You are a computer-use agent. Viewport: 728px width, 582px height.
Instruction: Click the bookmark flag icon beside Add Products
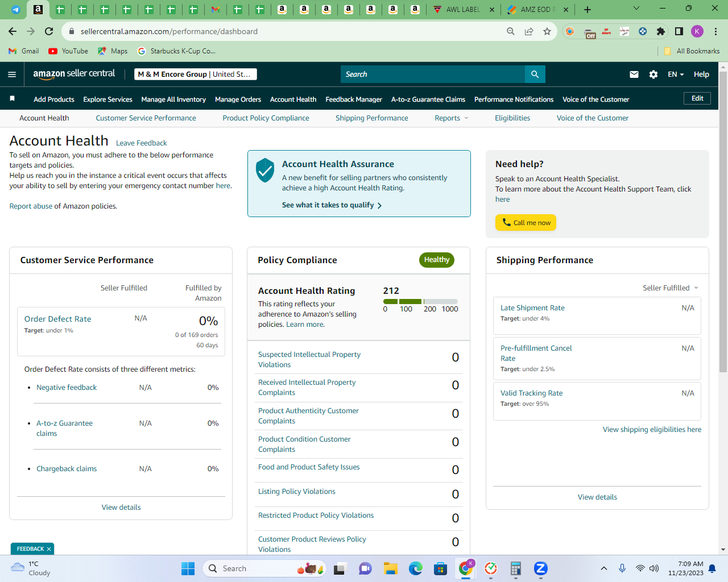click(x=12, y=99)
